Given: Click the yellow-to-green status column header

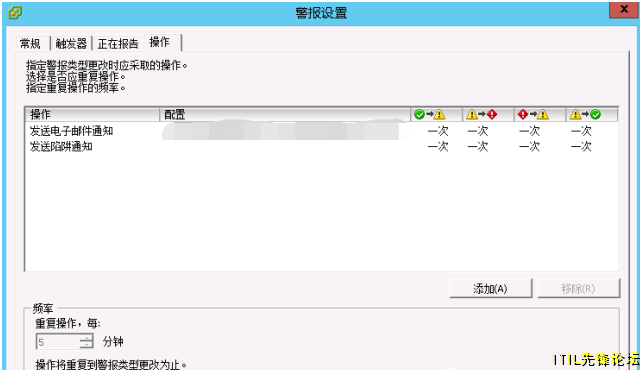Looking at the screenshot, I should 591,115.
